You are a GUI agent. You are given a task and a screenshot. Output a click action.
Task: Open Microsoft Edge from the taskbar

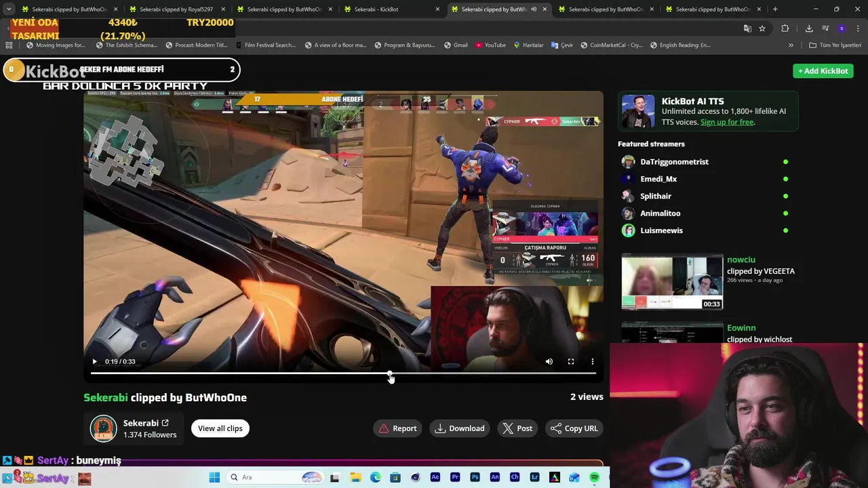(x=376, y=477)
